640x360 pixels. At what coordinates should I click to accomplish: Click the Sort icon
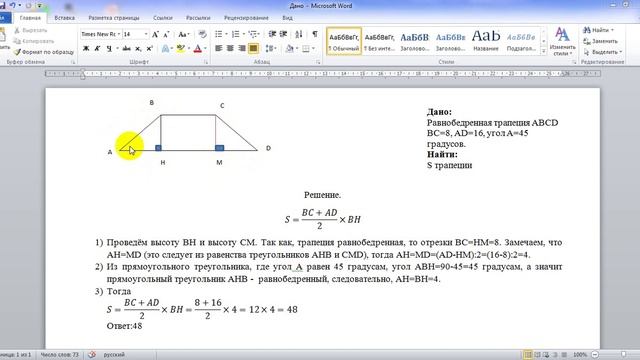[299, 34]
